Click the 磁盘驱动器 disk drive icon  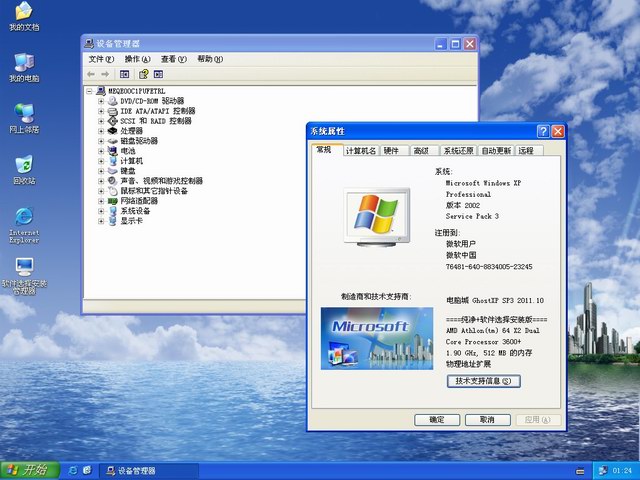112,141
